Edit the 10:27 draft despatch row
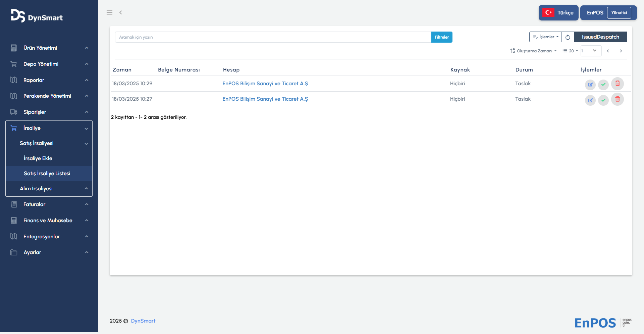This screenshot has height=334, width=644. coord(590,100)
